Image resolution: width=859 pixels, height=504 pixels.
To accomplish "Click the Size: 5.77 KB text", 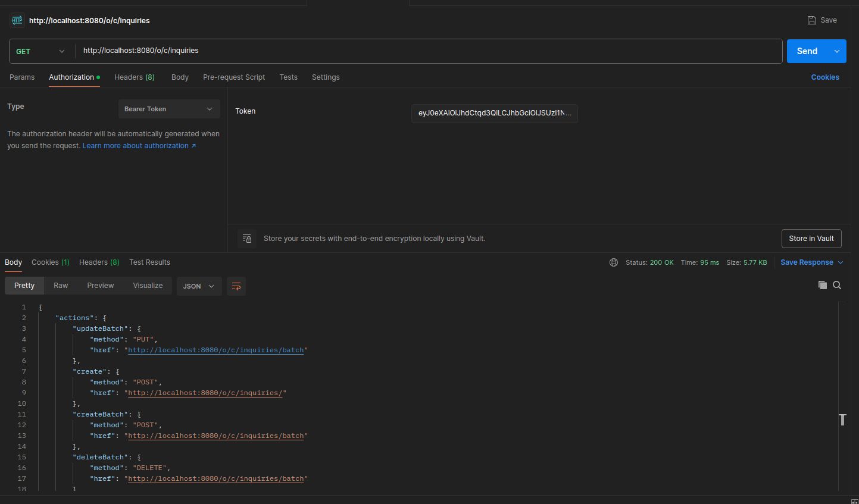I will [x=746, y=262].
